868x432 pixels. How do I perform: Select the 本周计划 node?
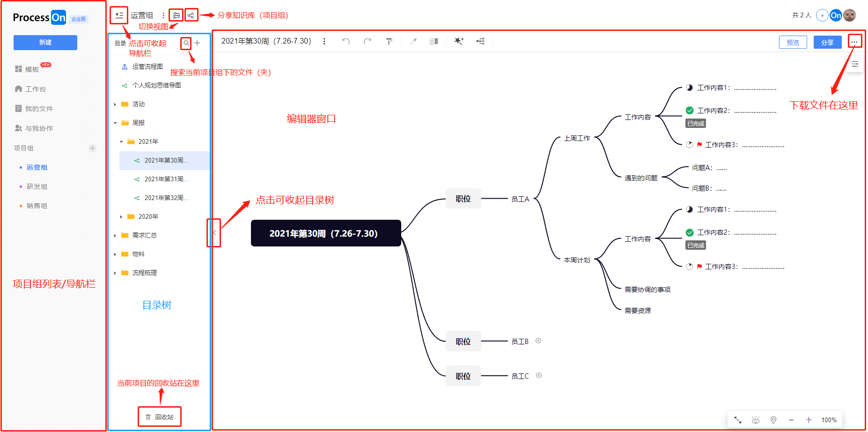tap(577, 260)
